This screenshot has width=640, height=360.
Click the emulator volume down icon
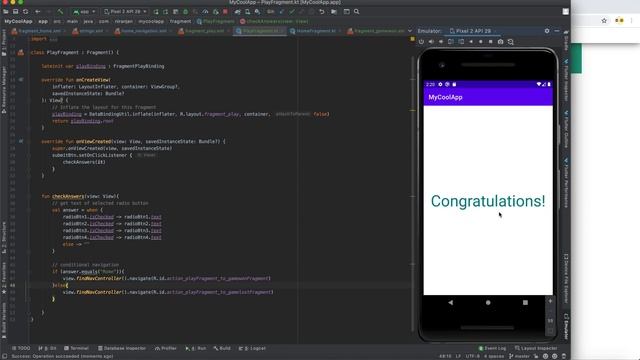441,42
